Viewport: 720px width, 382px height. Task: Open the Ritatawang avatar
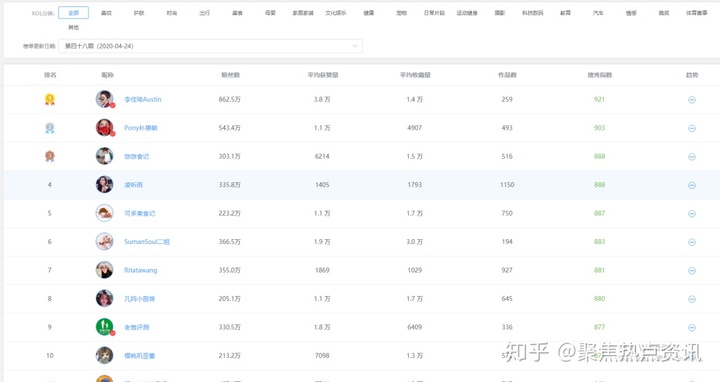coord(105,270)
